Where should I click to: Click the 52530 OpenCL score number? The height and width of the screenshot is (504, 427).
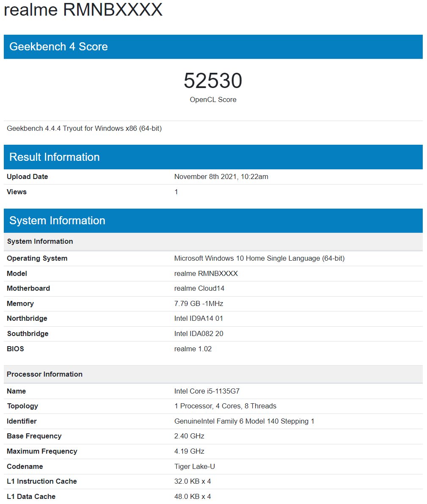(x=213, y=81)
